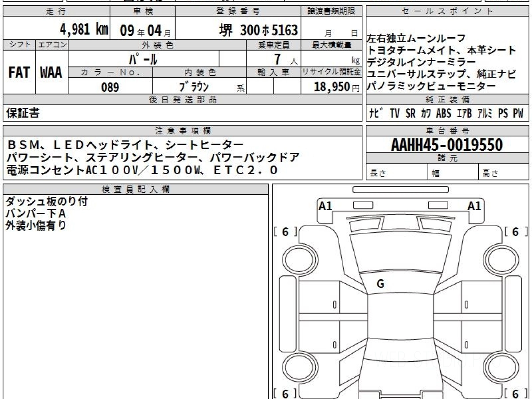Select the PS equipment code
The height and width of the screenshot is (399, 532).
[503, 113]
